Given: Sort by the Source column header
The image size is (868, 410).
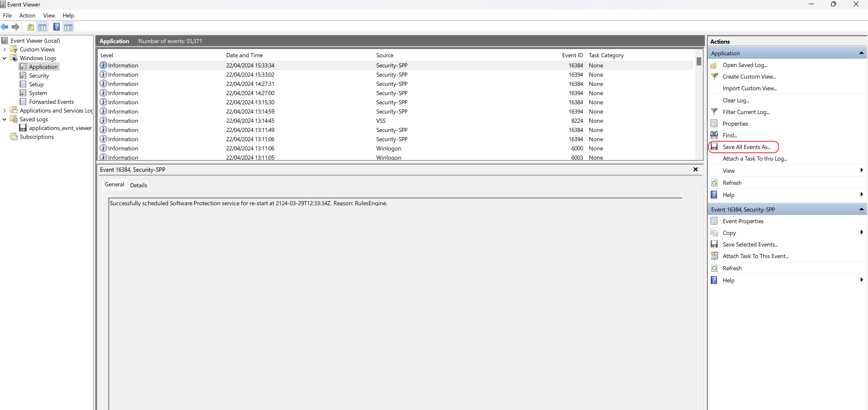Looking at the screenshot, I should coord(426,55).
